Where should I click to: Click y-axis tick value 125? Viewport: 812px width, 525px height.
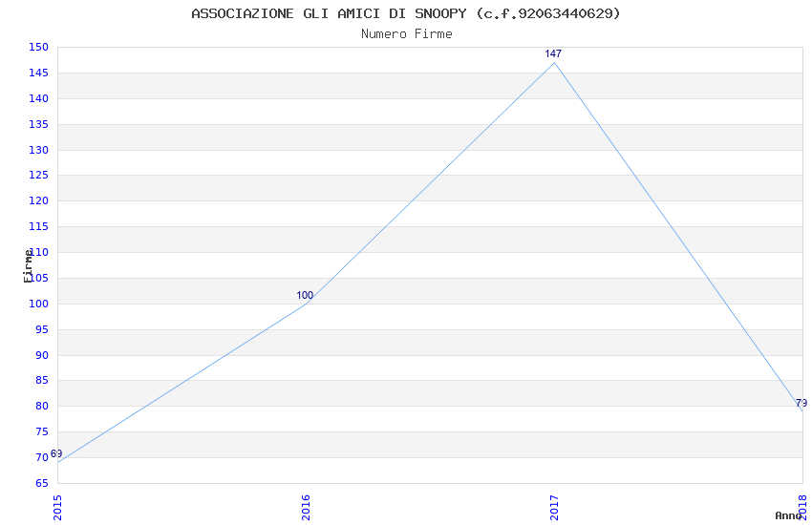[x=38, y=175]
